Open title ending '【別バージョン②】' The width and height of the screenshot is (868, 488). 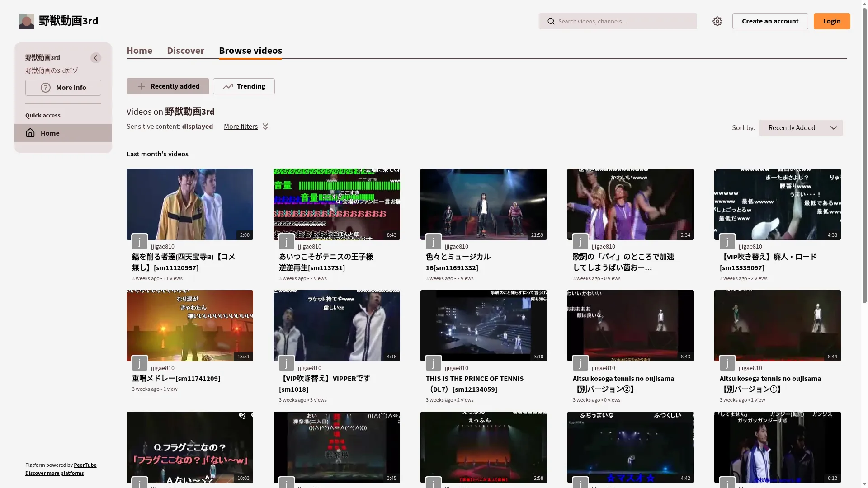[x=623, y=384]
